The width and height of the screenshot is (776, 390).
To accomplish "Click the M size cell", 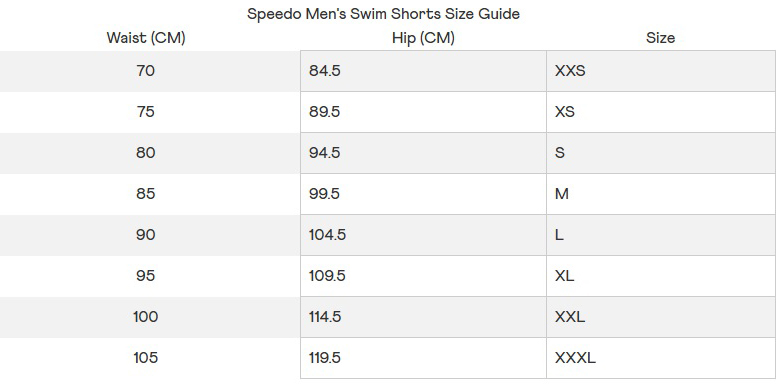I will click(661, 194).
